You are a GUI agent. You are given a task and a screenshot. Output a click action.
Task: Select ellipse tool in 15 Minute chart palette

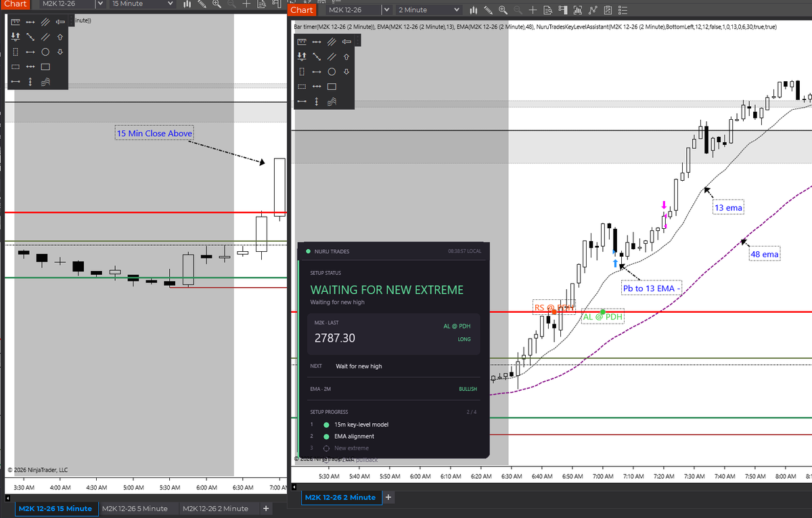pyautogui.click(x=45, y=51)
